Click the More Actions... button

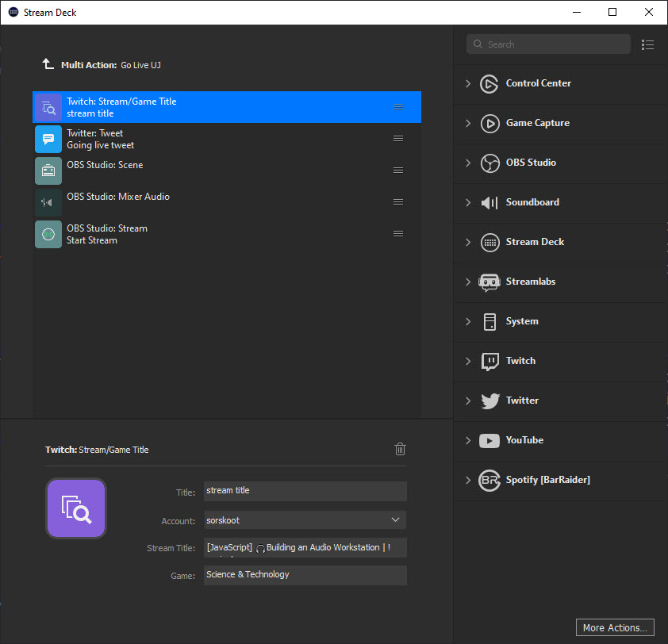pyautogui.click(x=615, y=627)
